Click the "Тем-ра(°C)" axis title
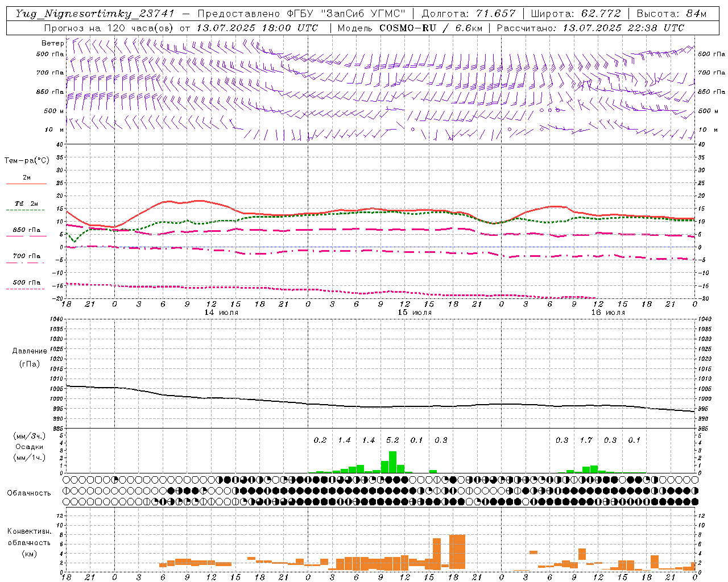The image size is (728, 582). click(x=27, y=161)
